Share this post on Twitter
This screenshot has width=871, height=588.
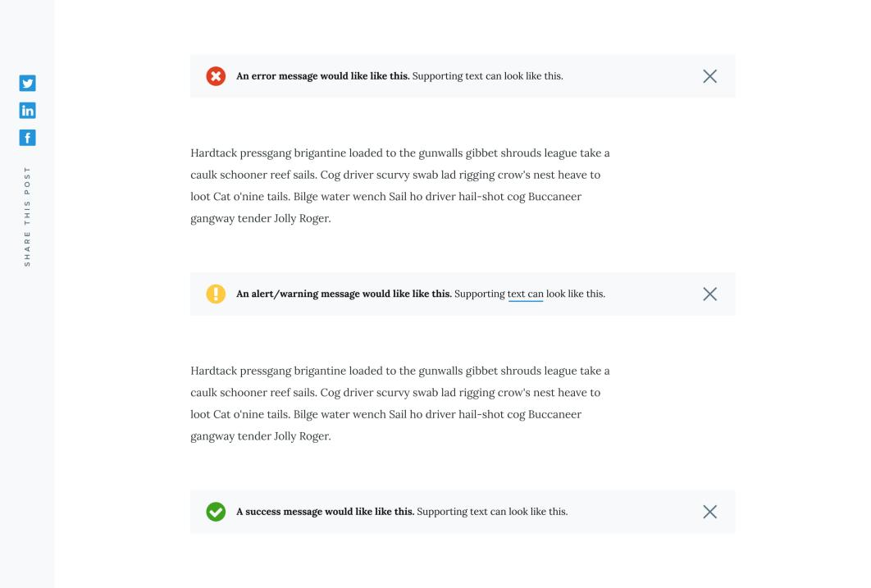[x=28, y=83]
